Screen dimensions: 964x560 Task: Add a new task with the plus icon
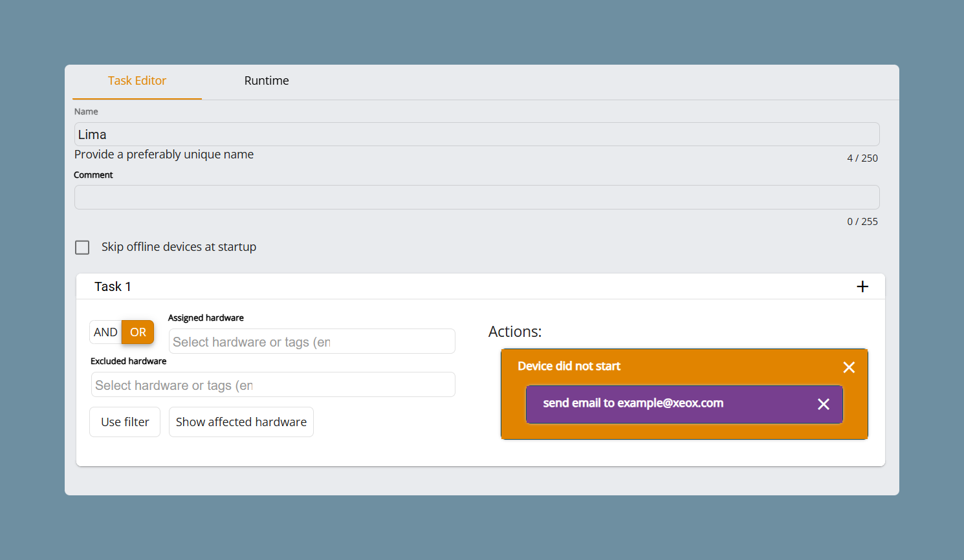pos(862,286)
